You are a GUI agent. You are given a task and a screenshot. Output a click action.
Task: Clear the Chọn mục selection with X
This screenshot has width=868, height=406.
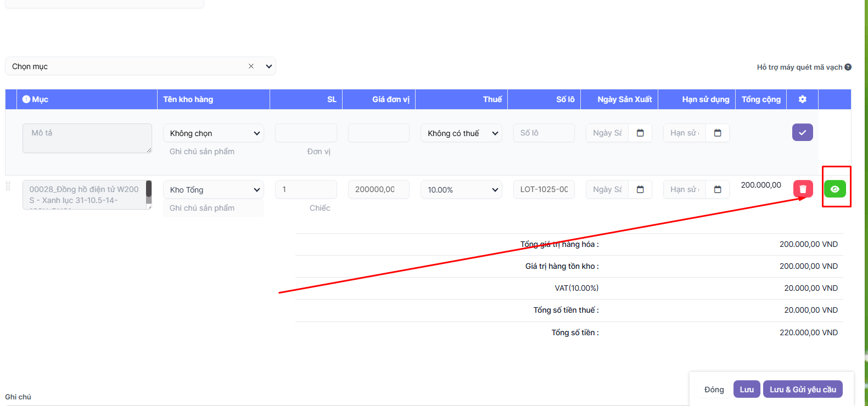click(x=251, y=66)
